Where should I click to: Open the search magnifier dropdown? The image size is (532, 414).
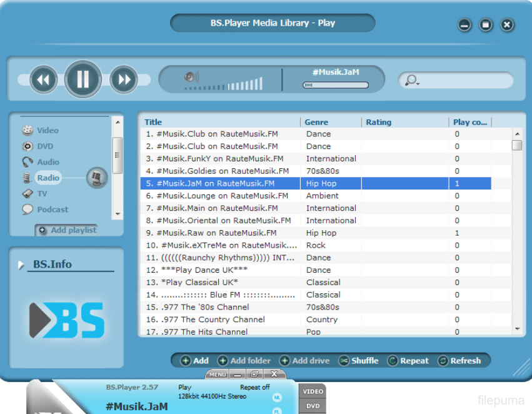(412, 80)
